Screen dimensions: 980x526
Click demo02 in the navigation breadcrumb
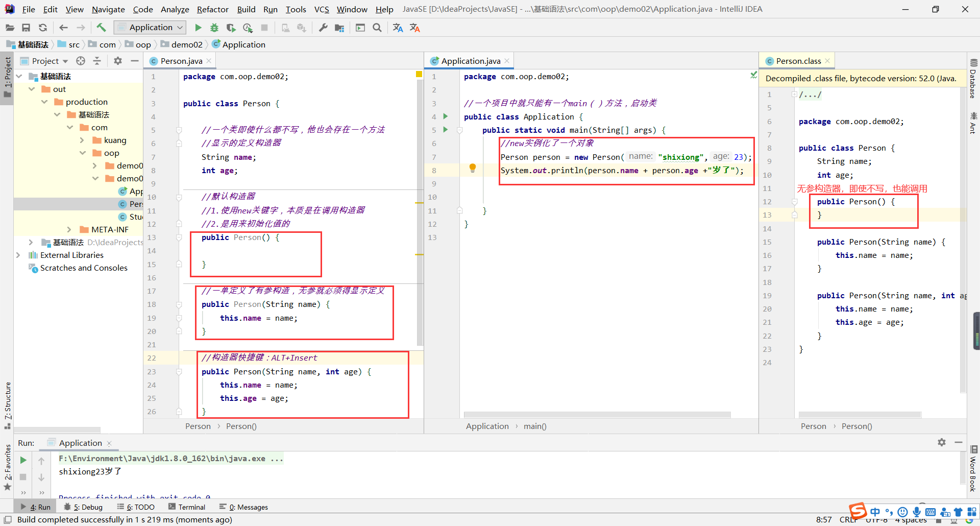pyautogui.click(x=182, y=44)
